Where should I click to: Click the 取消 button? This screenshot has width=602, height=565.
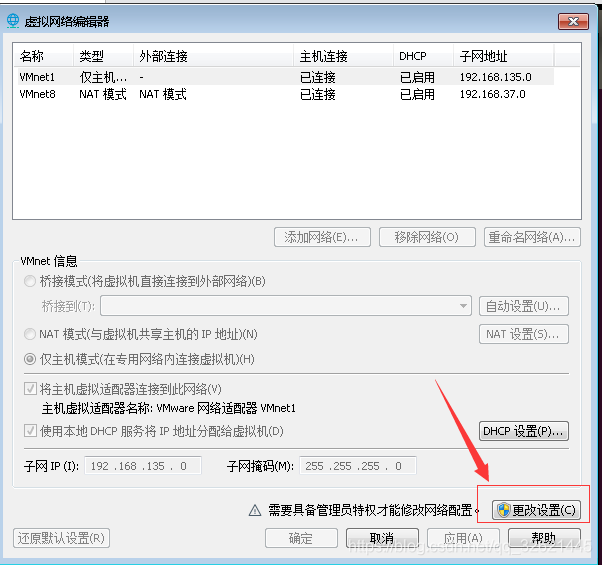pyautogui.click(x=382, y=538)
